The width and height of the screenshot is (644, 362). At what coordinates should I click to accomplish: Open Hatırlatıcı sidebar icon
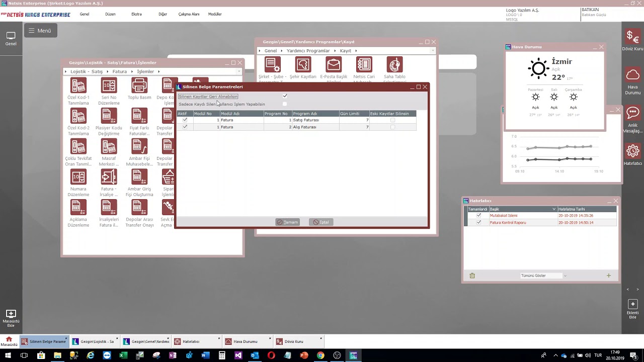(x=632, y=151)
